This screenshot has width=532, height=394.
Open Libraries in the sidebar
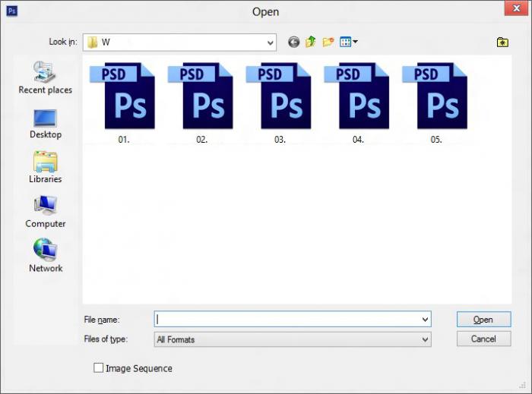point(46,167)
